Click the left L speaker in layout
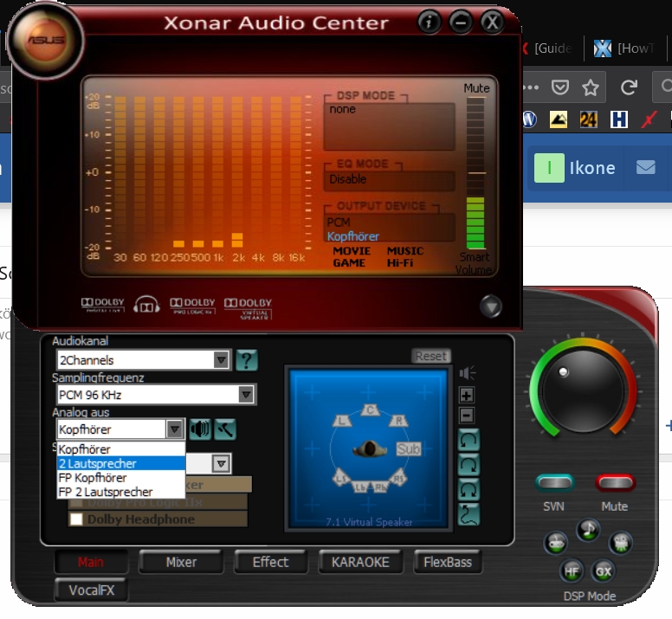The width and height of the screenshot is (672, 619). 342,421
